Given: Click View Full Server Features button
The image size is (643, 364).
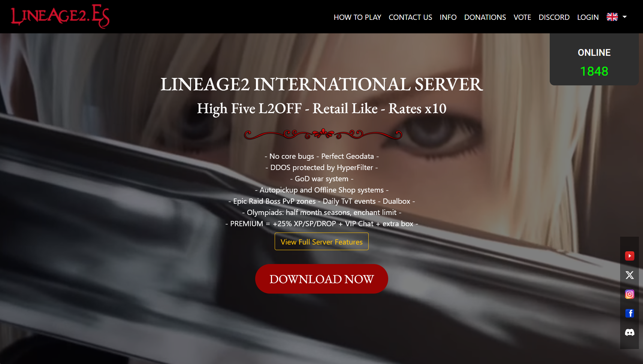Looking at the screenshot, I should click(x=321, y=242).
